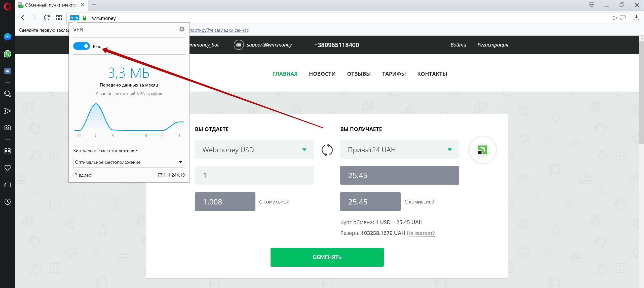Screen dimensions: 644x288
Task: Click the Privat24 bank logo
Action: coord(482,150)
